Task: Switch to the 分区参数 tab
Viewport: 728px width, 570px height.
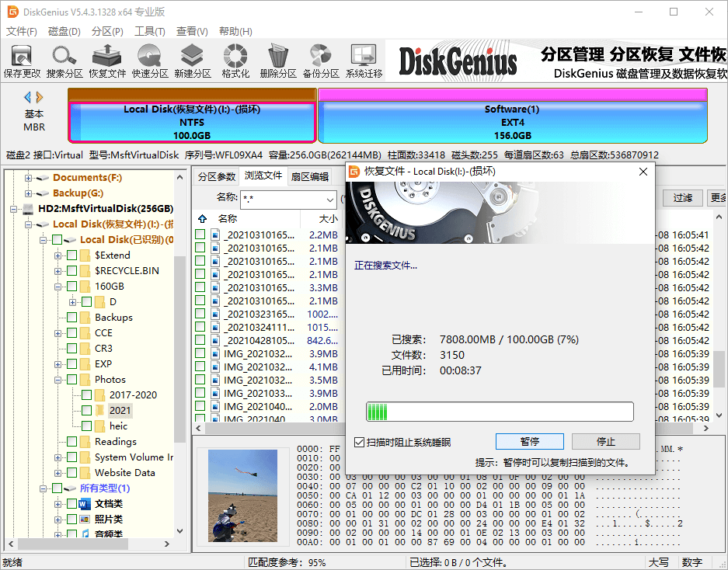Action: 216,176
